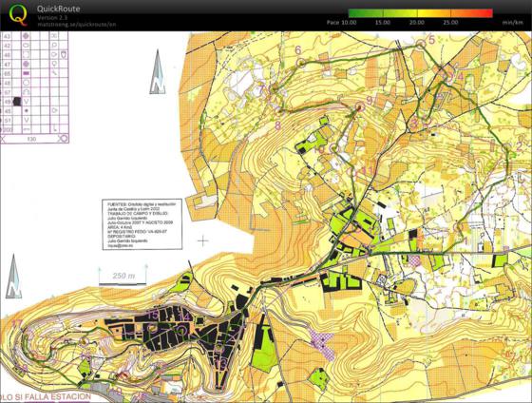The width and height of the screenshot is (532, 403).
Task: Click the purple cross-hatched out-of-bounds area
Action: pos(322,343)
